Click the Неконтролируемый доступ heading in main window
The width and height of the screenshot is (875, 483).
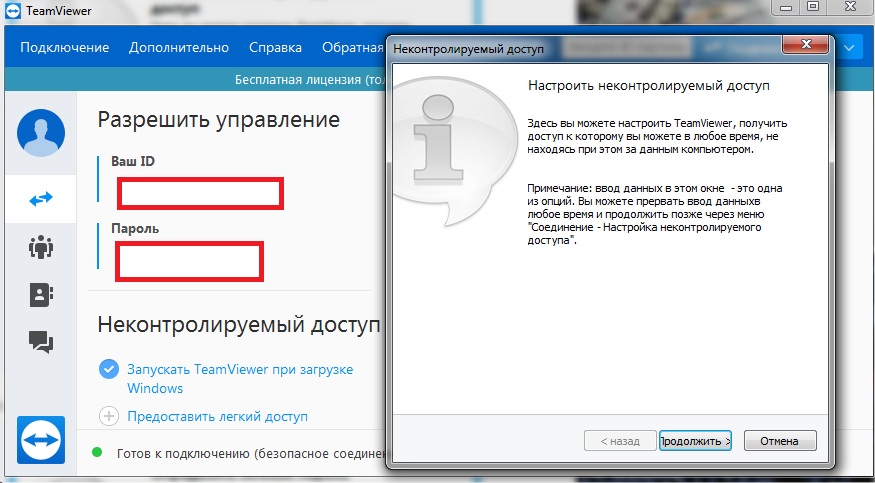point(239,325)
